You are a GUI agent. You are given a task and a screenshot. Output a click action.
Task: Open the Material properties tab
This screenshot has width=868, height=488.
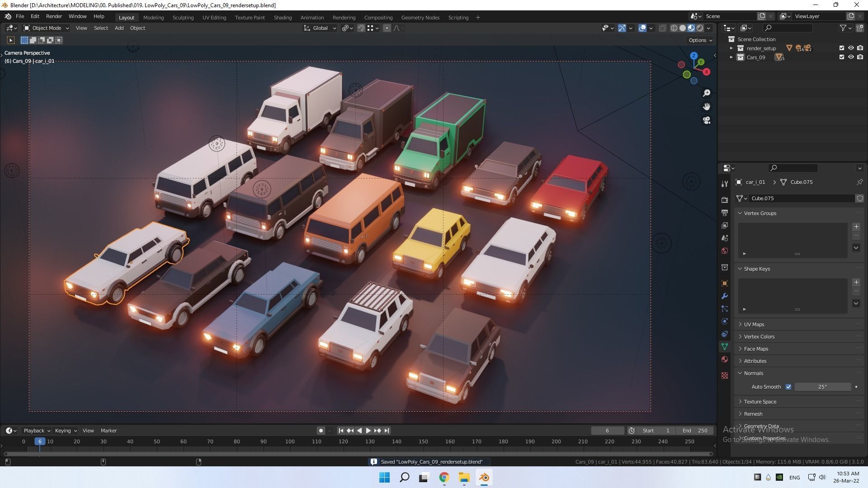coord(725,359)
